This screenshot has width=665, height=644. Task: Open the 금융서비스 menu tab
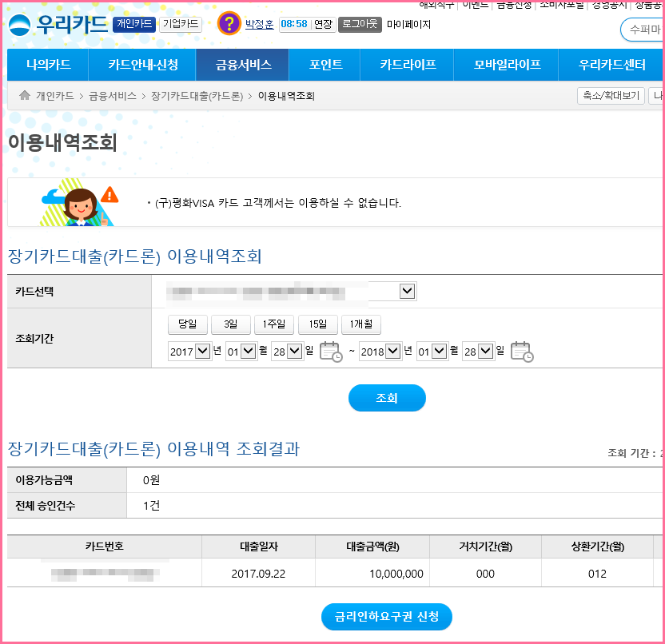coord(243,65)
